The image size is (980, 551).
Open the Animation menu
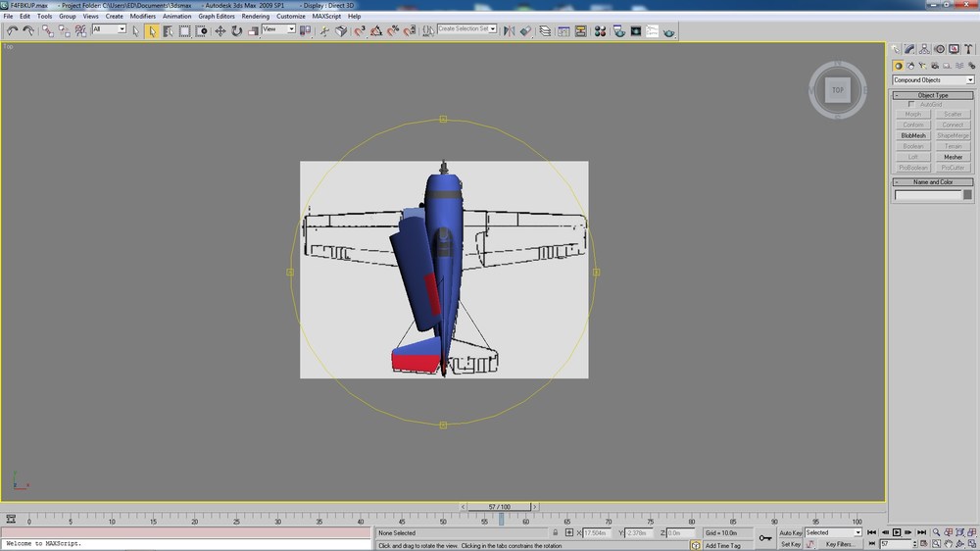pos(176,17)
